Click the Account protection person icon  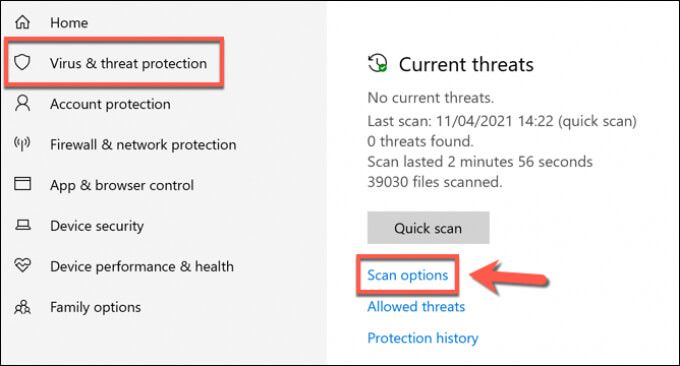[x=23, y=103]
